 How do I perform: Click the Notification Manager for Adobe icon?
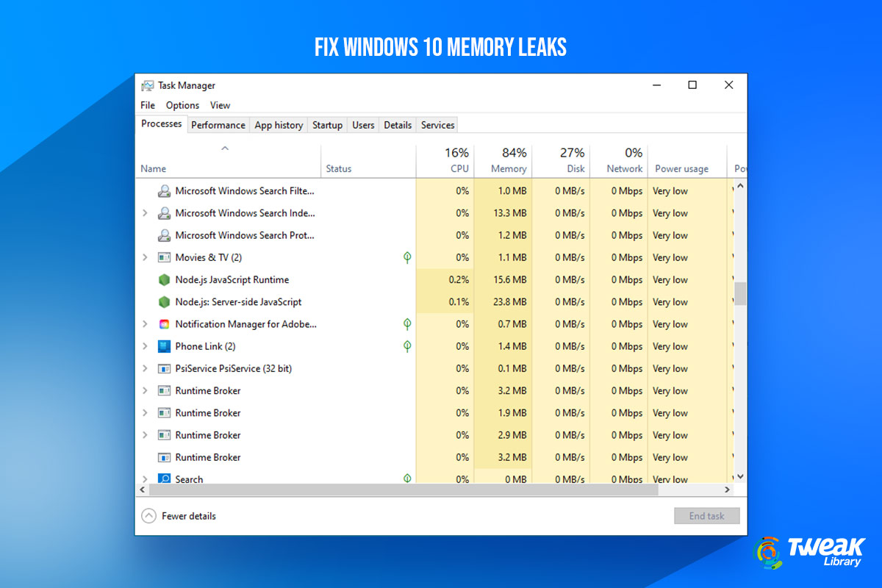click(163, 324)
